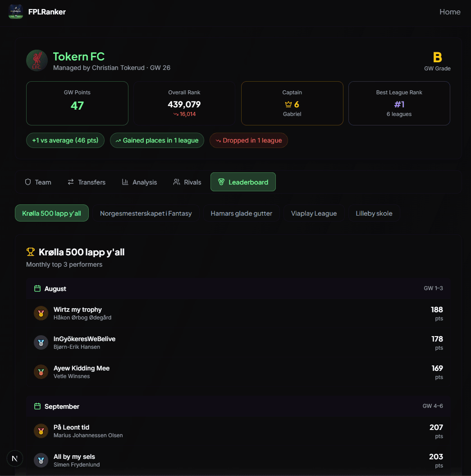Select the Team tab shield icon
Viewport: 471px width, 476px height.
click(x=27, y=182)
